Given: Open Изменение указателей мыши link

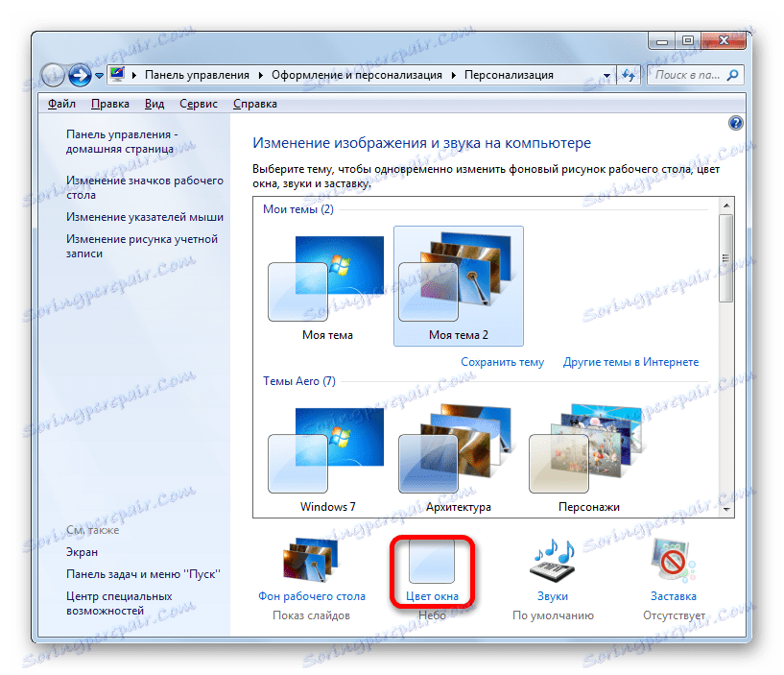Looking at the screenshot, I should pyautogui.click(x=145, y=217).
